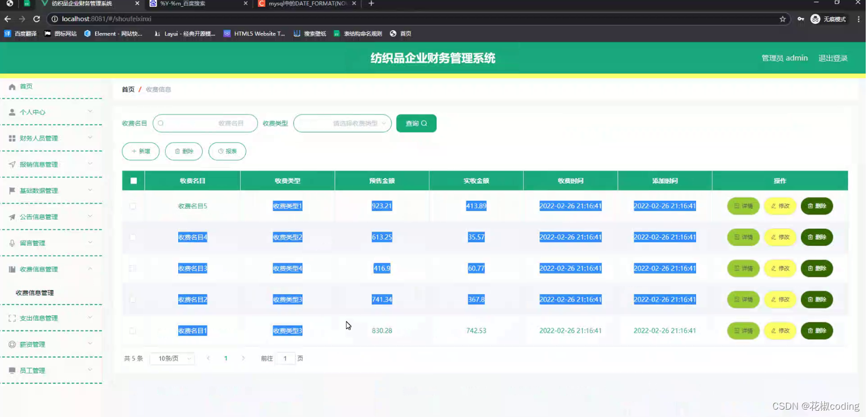Click the 830.28 amount cell

[x=382, y=331]
